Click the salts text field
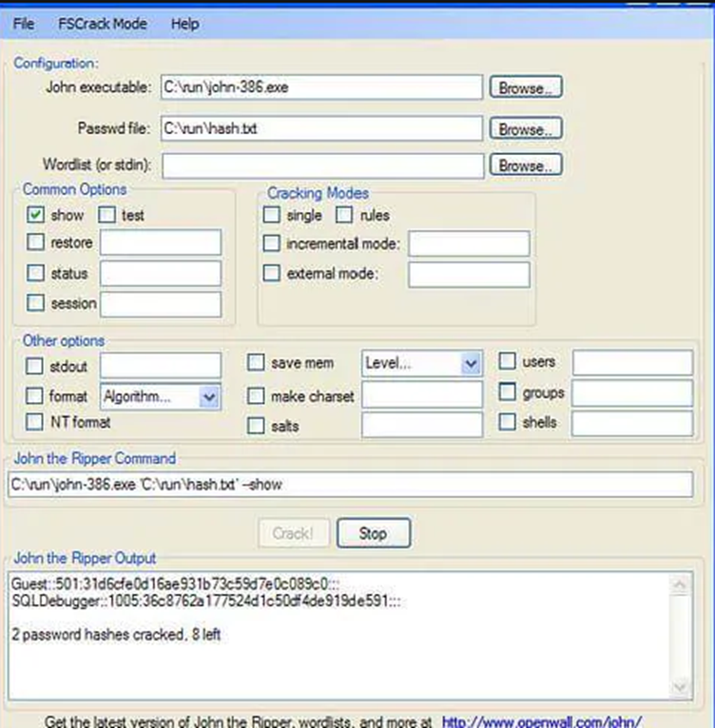715x728 pixels. coord(422,425)
